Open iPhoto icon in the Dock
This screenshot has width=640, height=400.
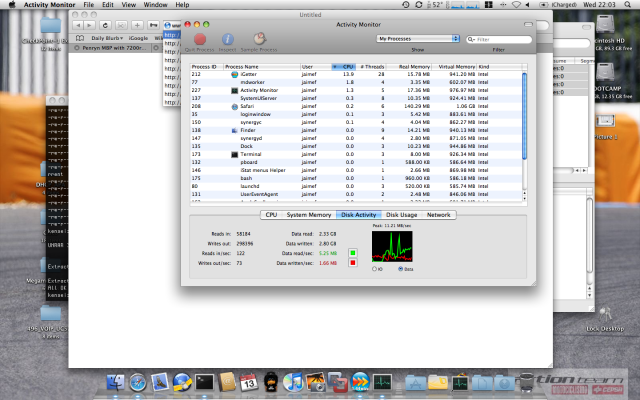(x=315, y=382)
